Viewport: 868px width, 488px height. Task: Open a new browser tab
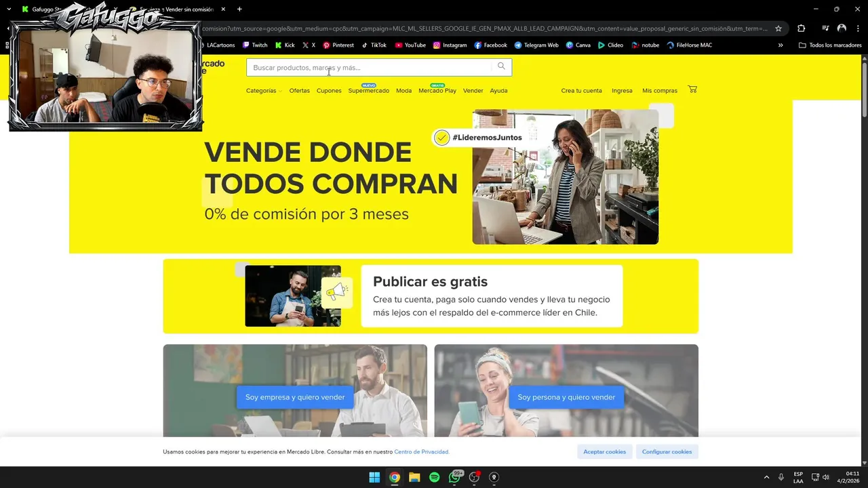coord(239,9)
